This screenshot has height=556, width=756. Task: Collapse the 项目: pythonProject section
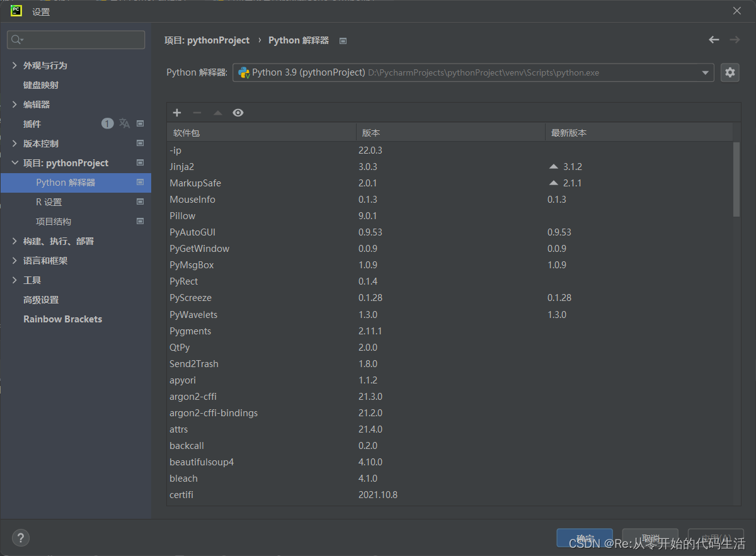[x=15, y=163]
